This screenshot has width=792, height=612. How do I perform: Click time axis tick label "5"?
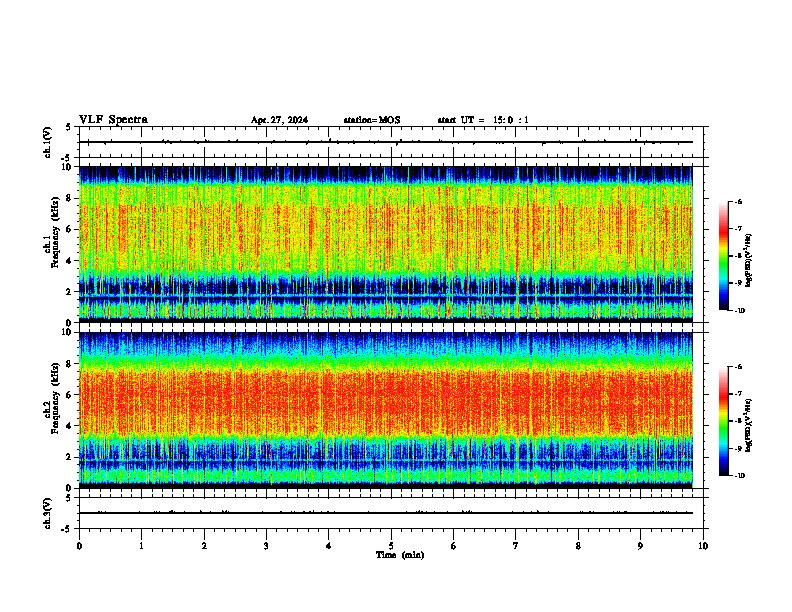click(391, 546)
